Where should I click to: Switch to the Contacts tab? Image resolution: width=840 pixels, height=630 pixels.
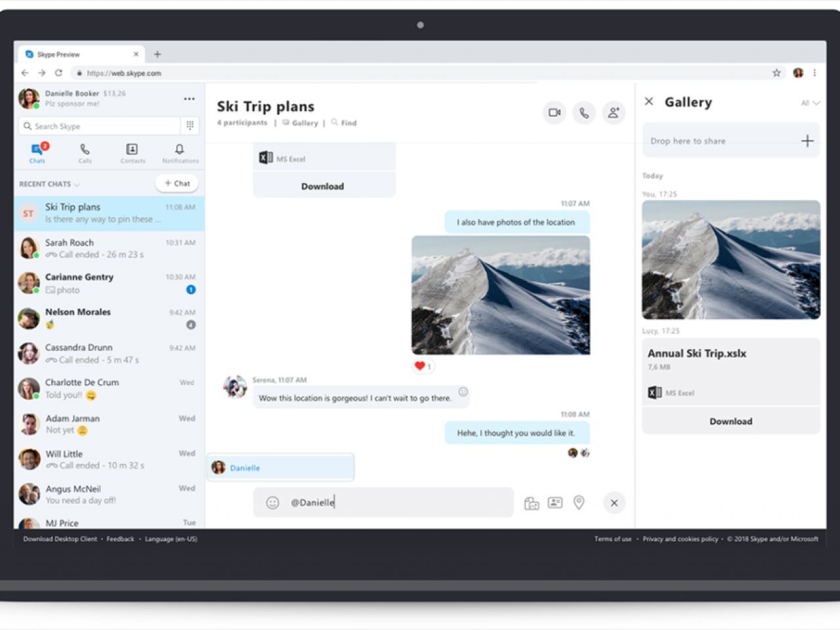133,154
